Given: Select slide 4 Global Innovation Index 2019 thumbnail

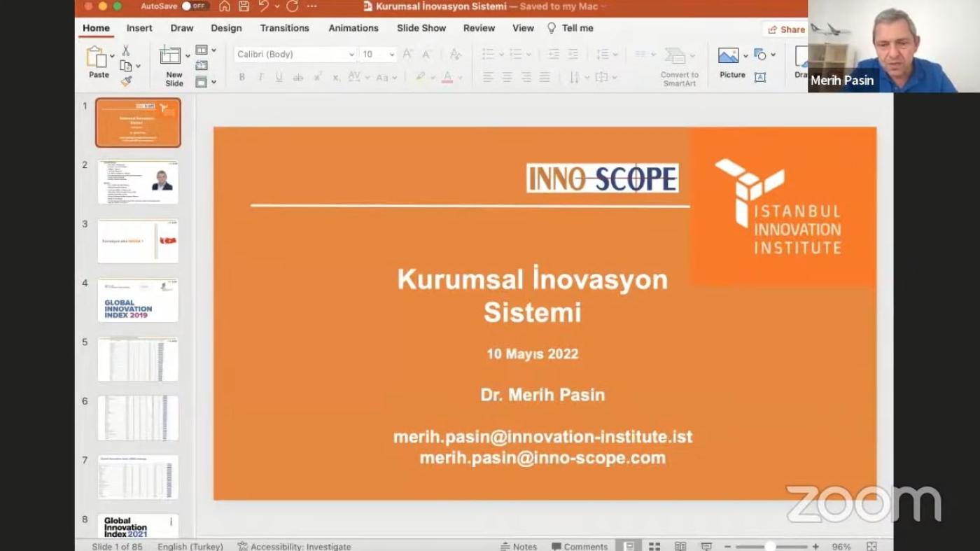Looking at the screenshot, I should 138,300.
